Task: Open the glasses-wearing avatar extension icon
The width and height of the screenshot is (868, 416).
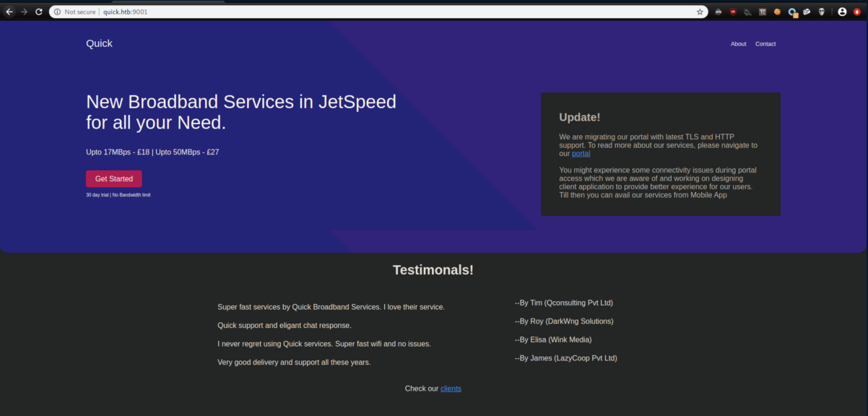Action: click(719, 12)
